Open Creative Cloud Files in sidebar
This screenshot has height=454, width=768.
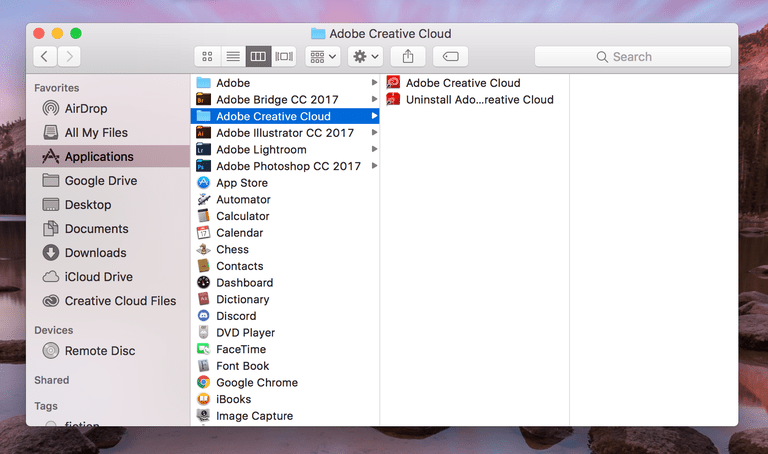pyautogui.click(x=108, y=300)
